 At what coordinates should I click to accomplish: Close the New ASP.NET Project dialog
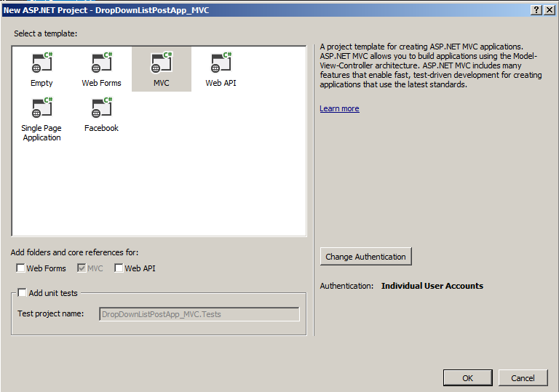click(550, 10)
